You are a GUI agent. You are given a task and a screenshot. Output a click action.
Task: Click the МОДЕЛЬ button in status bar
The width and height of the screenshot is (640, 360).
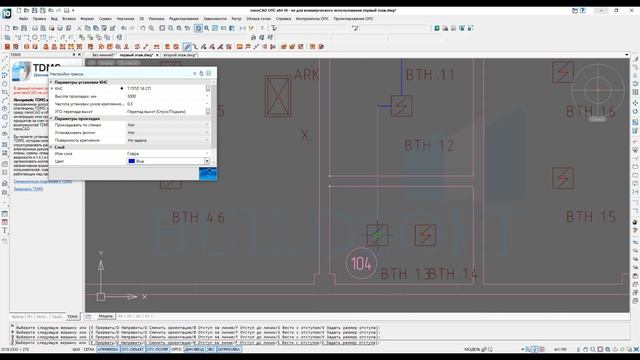472,349
